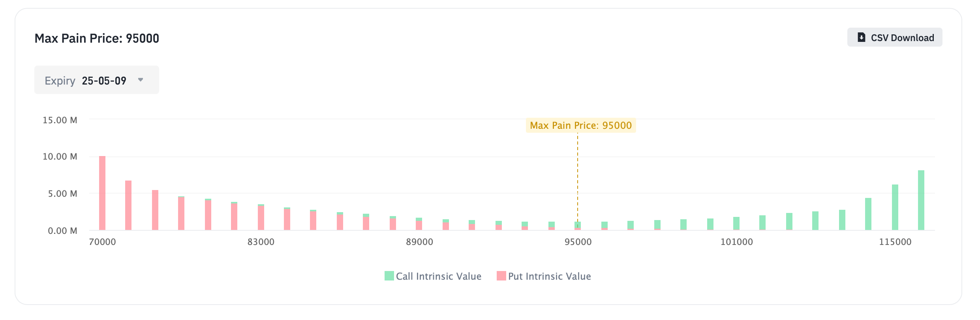Viewport: 980px width, 320px height.
Task: Click the bar at strike 95000
Action: pos(578,226)
